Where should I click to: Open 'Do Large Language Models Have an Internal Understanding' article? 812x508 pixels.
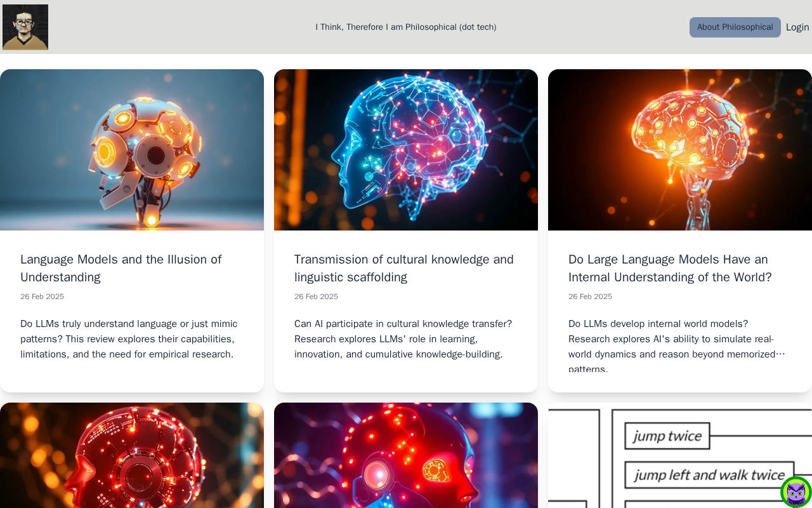(670, 268)
